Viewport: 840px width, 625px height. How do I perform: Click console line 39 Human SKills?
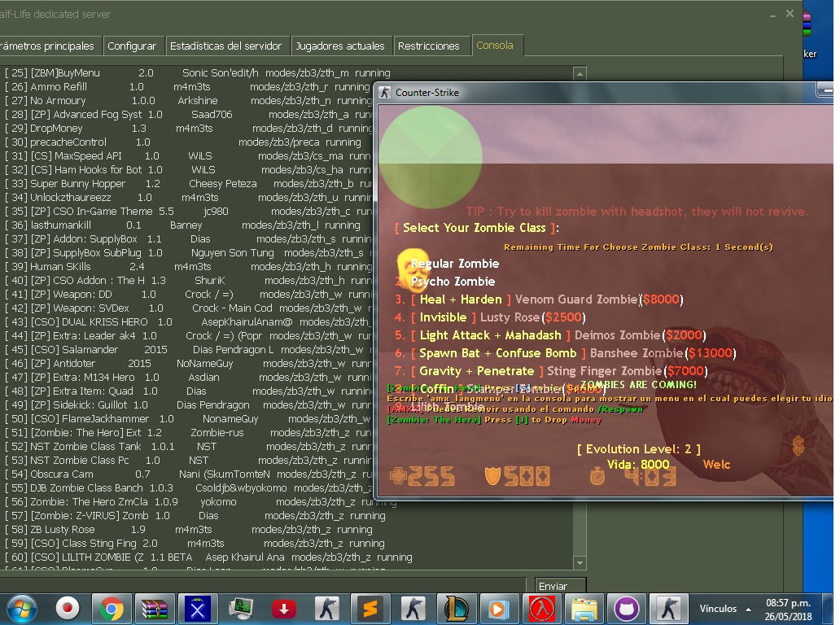click(187, 267)
